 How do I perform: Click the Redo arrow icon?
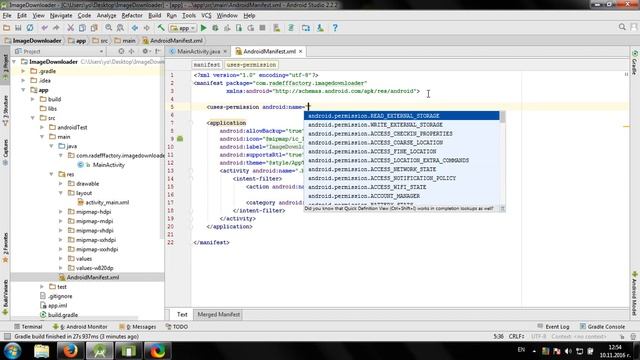coord(56,28)
